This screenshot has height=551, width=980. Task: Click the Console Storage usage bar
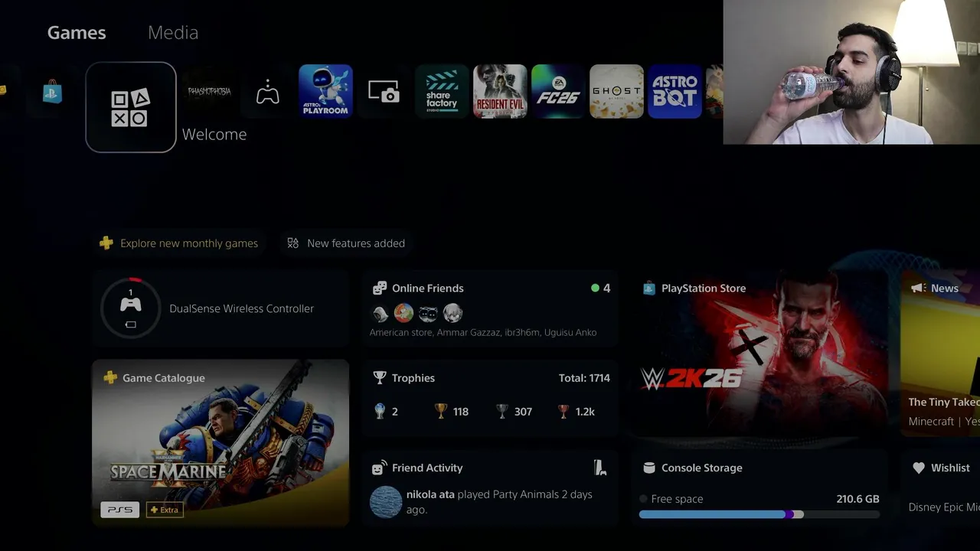[x=759, y=515]
